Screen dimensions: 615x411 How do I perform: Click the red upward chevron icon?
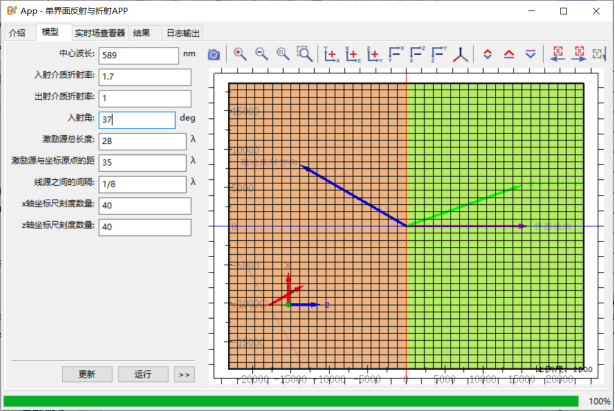[x=509, y=54]
